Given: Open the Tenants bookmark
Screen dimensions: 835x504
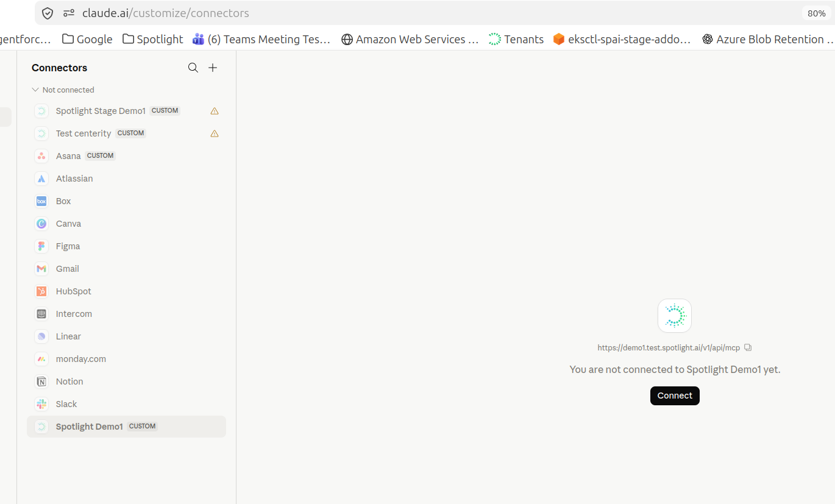Looking at the screenshot, I should 516,39.
